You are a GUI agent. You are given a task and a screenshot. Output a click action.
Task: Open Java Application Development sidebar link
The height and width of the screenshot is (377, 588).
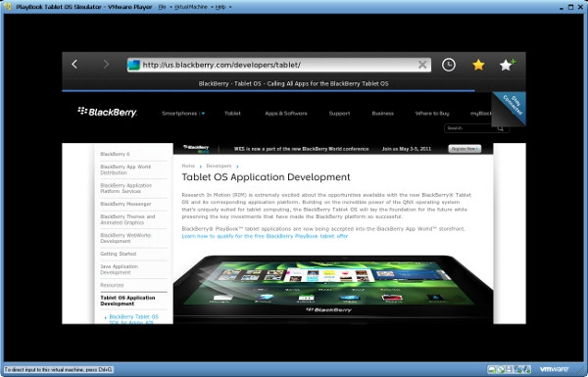tap(120, 269)
